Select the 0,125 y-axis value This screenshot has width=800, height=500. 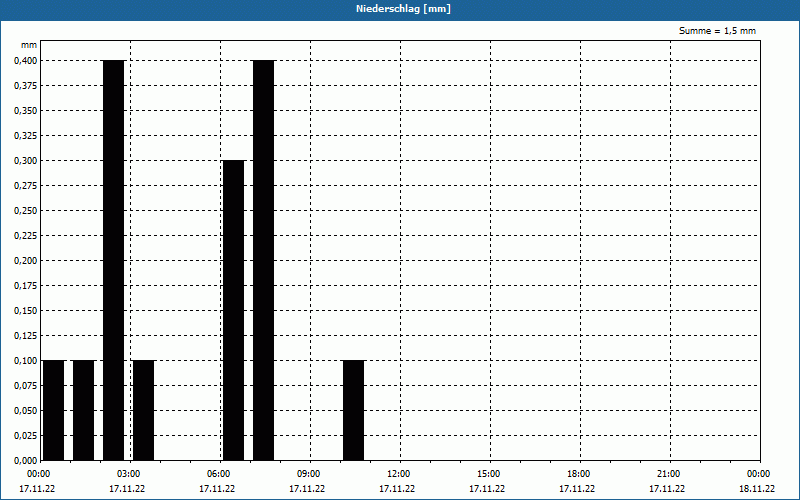(26, 336)
